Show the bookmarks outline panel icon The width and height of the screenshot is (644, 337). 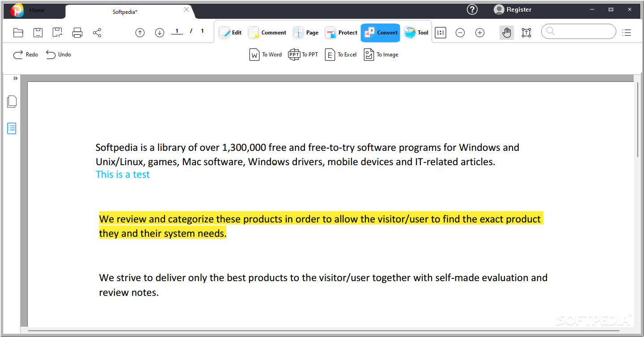pos(12,128)
